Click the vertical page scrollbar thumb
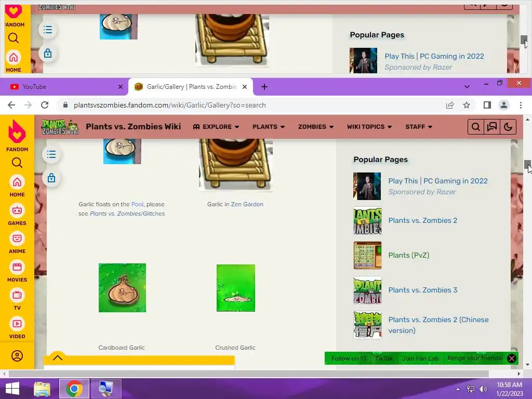The height and width of the screenshot is (399, 532). [527, 164]
